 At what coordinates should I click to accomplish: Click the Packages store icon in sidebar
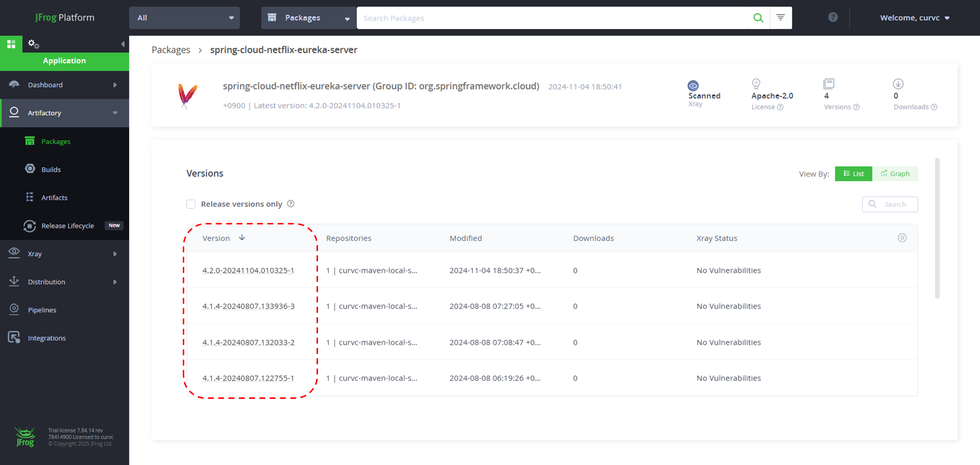click(x=30, y=141)
